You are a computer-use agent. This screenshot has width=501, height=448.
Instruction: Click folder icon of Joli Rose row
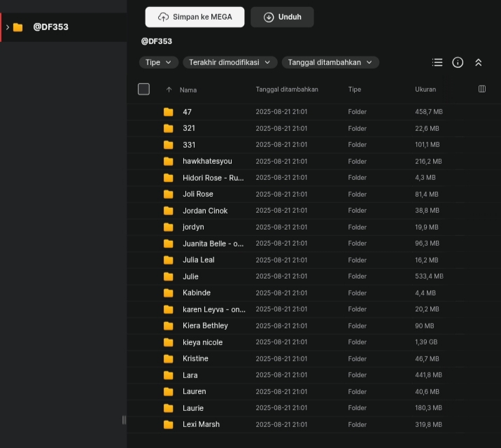[169, 195]
